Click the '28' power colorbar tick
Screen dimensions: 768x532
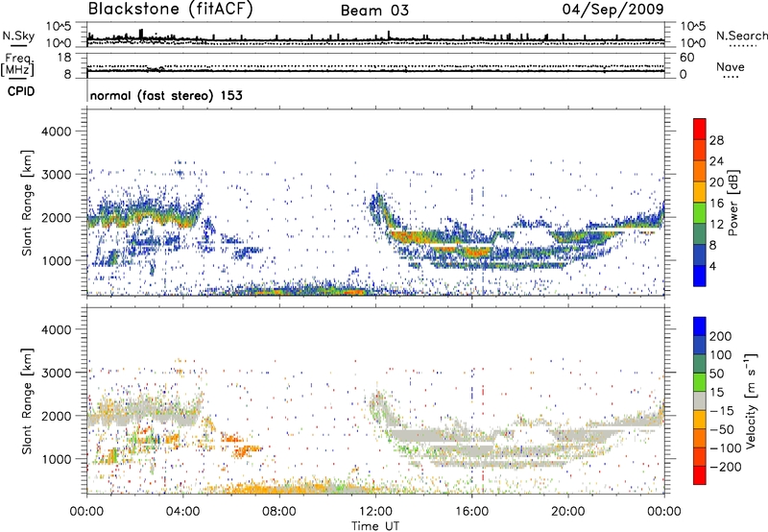pos(716,140)
